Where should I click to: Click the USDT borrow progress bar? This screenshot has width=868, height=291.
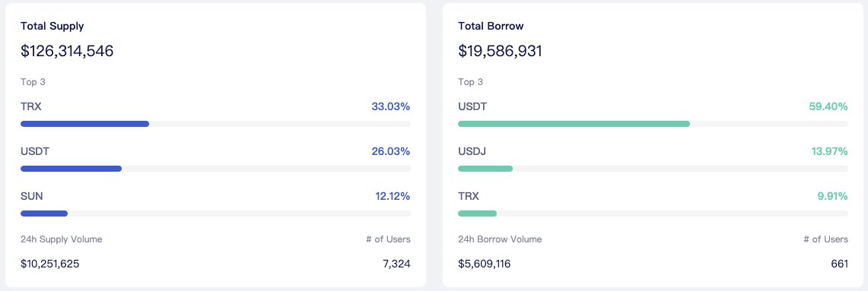pyautogui.click(x=653, y=124)
